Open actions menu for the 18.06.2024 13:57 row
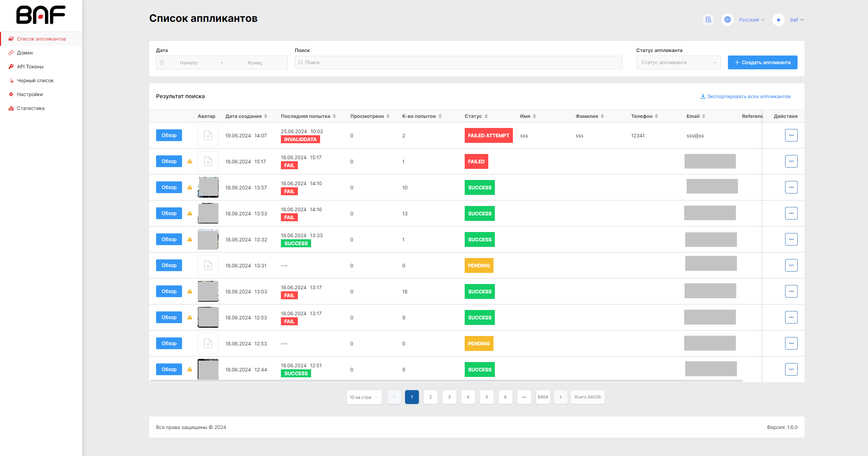 coord(791,187)
